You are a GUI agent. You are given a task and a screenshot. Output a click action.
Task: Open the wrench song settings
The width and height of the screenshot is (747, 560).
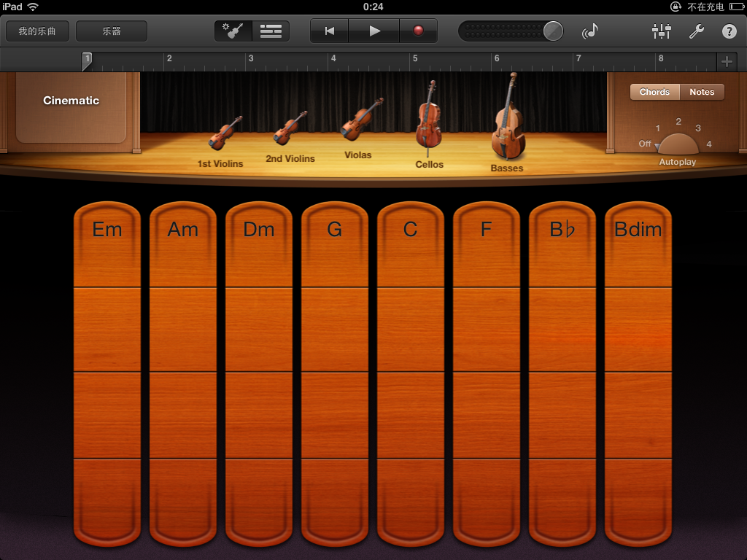pos(696,31)
